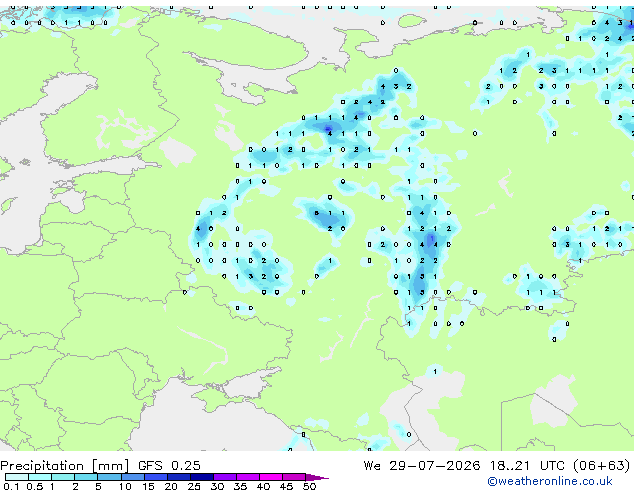
Task: Pick the 5–10 mm legend swatch
Action: coord(109,477)
